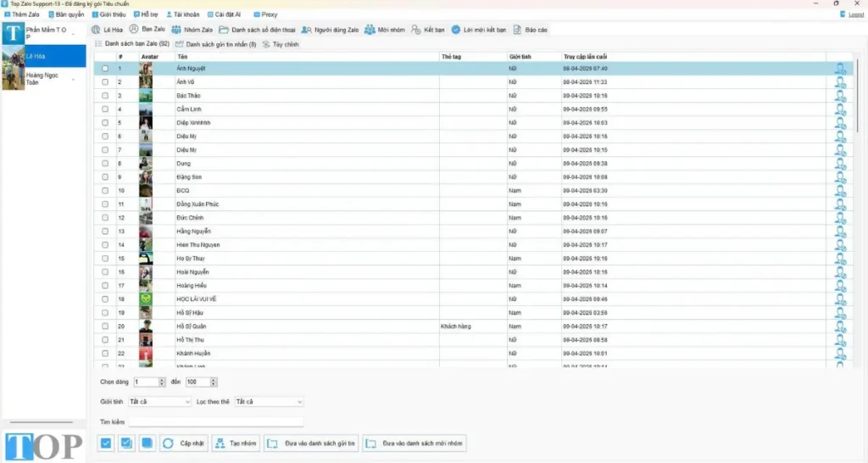Open the Giới thiệu menu
This screenshot has height=463, width=868.
tap(109, 14)
